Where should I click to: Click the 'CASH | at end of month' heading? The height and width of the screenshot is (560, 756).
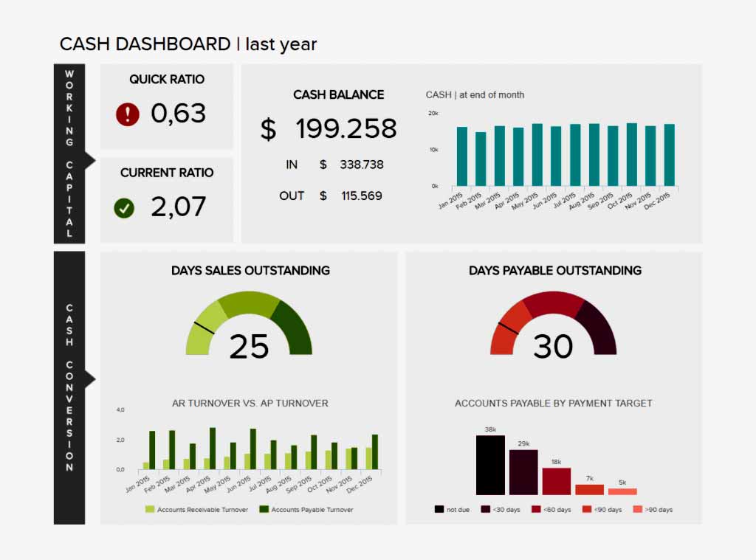tap(475, 95)
